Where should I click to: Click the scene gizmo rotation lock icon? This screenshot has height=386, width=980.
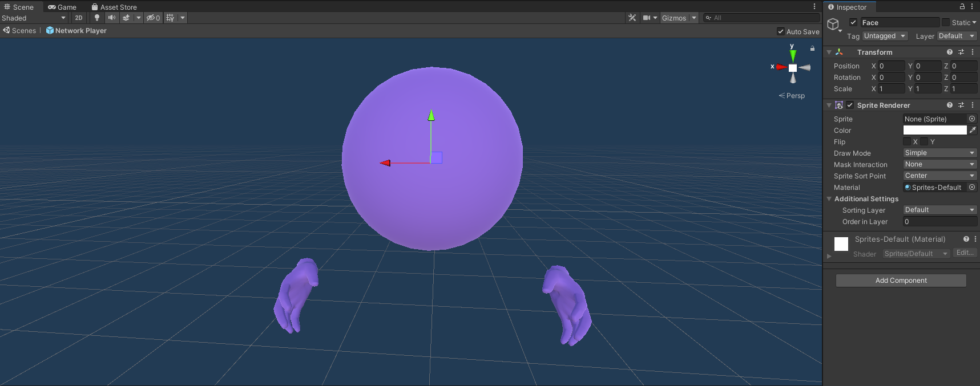point(812,48)
